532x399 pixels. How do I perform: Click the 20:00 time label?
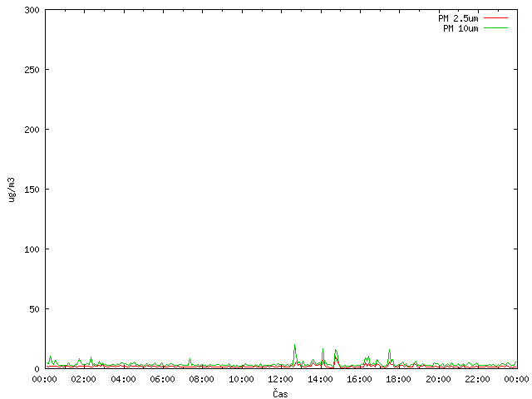coord(438,379)
